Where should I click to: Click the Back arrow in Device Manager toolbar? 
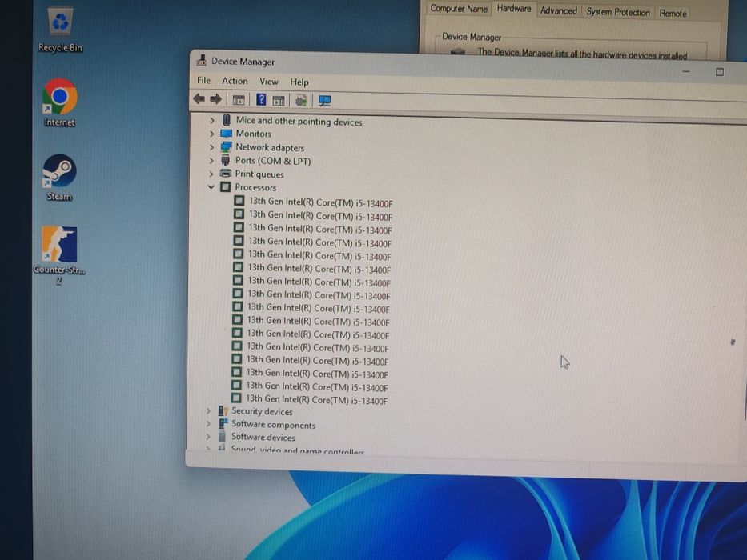(x=199, y=98)
